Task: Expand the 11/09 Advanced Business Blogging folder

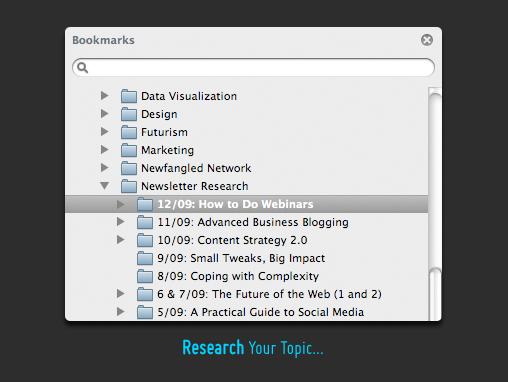Action: click(121, 222)
